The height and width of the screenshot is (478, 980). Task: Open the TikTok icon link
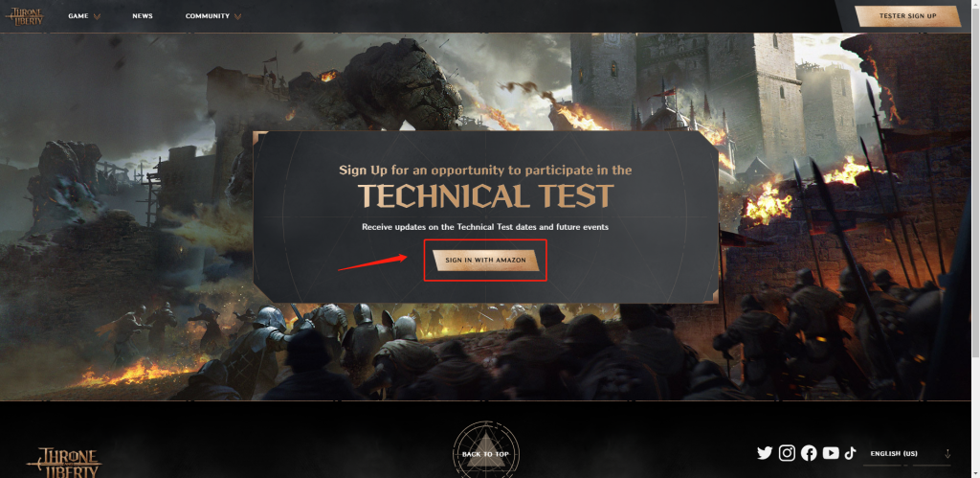click(x=850, y=453)
